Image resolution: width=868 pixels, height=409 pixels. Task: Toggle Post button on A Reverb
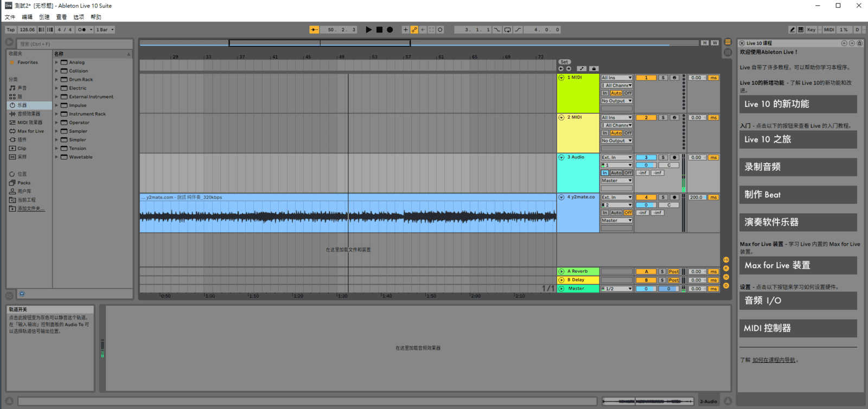click(x=673, y=272)
